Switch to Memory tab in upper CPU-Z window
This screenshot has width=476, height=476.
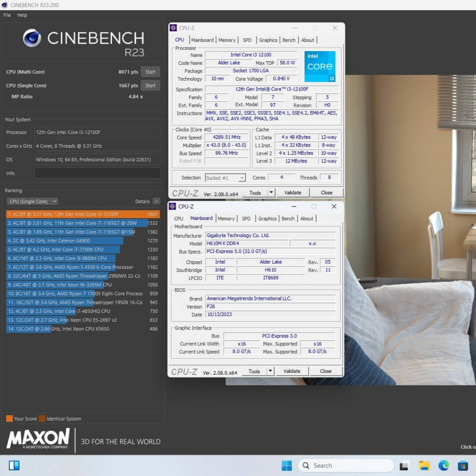tap(227, 40)
